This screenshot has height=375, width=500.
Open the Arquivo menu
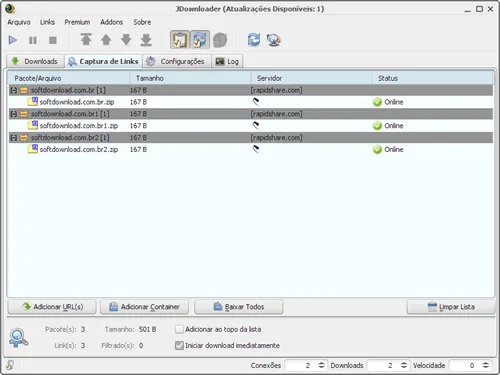point(19,22)
